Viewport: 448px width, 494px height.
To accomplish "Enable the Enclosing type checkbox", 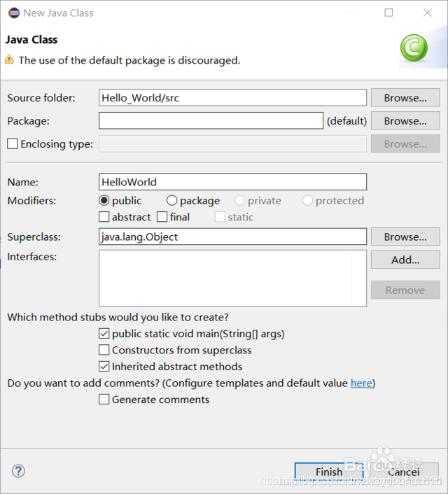I will [13, 144].
